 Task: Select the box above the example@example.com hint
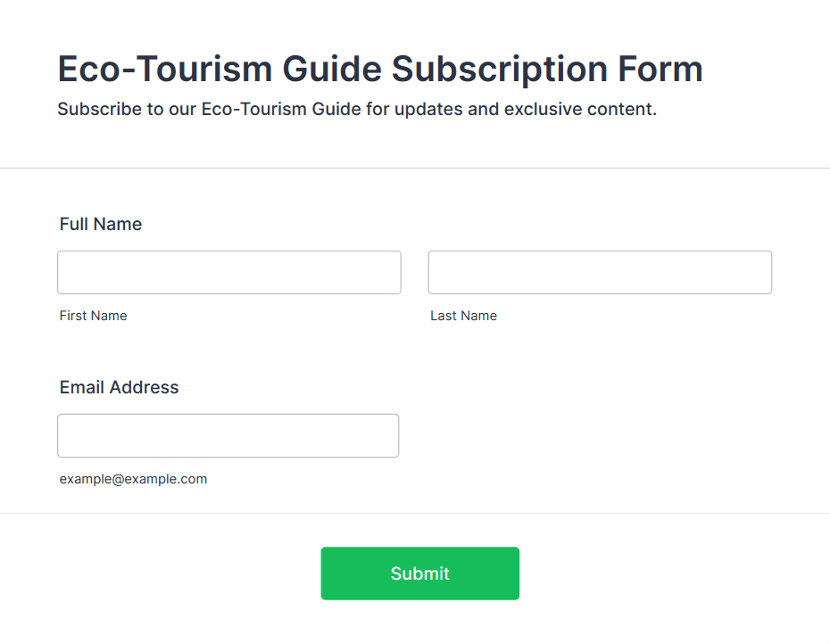228,435
